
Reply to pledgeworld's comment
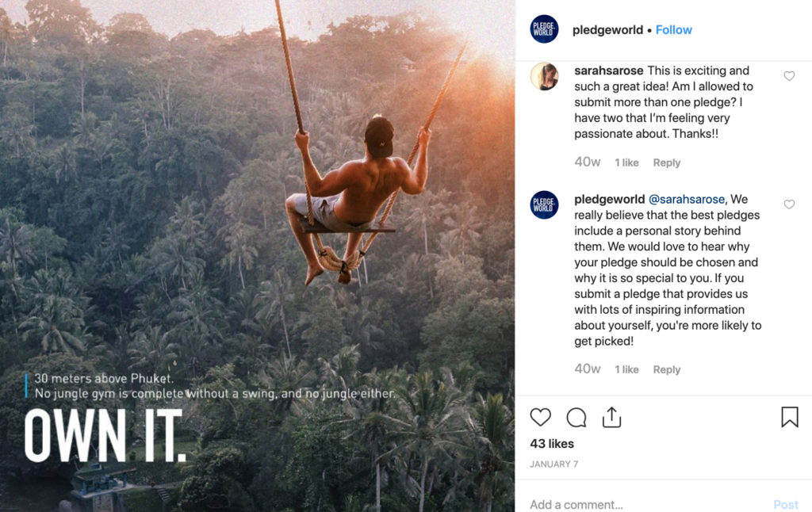[666, 369]
